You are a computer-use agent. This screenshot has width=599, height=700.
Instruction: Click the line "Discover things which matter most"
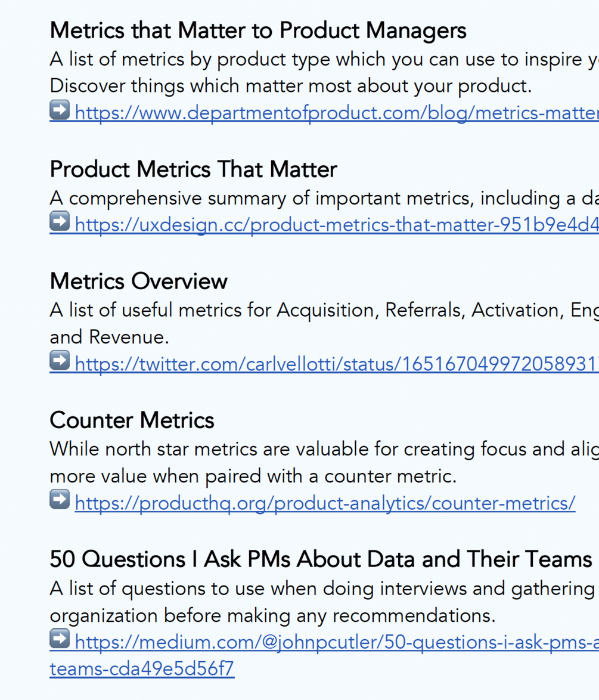(x=290, y=86)
